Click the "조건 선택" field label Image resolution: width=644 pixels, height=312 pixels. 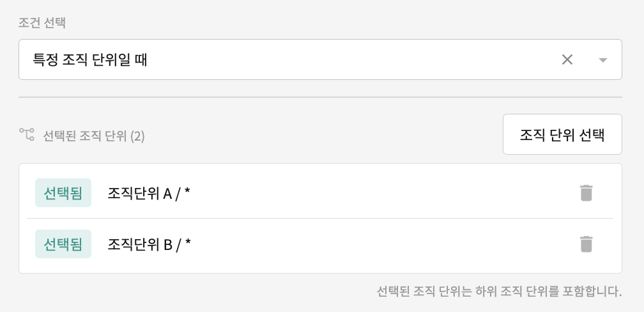(x=46, y=24)
